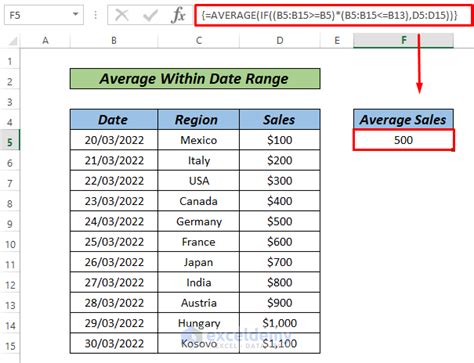The image size is (474, 363).
Task: Select the 'Hungary' region cell
Action: tap(199, 323)
